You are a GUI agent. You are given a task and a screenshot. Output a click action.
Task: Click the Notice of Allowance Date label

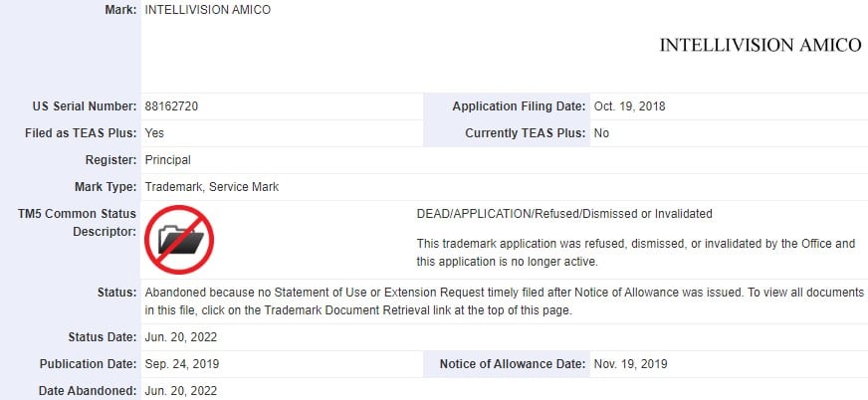tap(513, 364)
